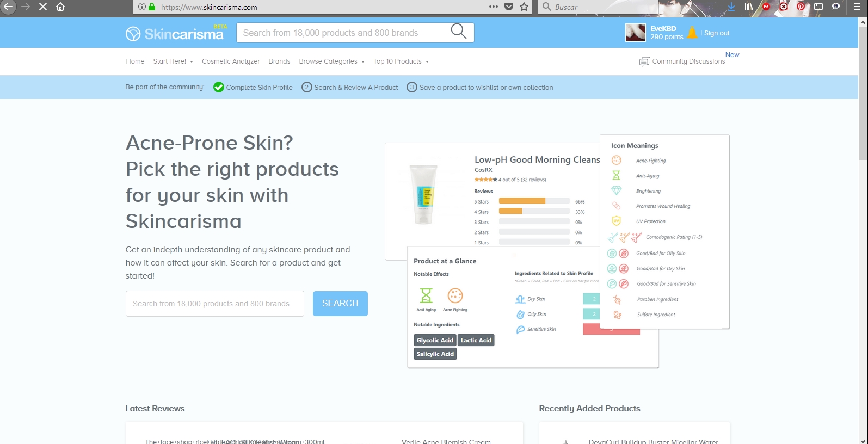Screen dimensions: 868x444
Task: Click the Buscar browser search box
Action: (599, 7)
